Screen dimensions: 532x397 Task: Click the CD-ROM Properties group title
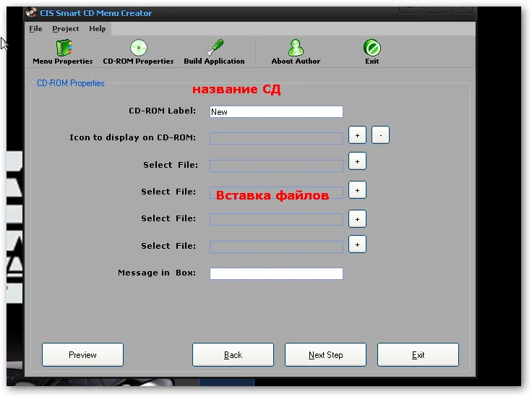(71, 83)
